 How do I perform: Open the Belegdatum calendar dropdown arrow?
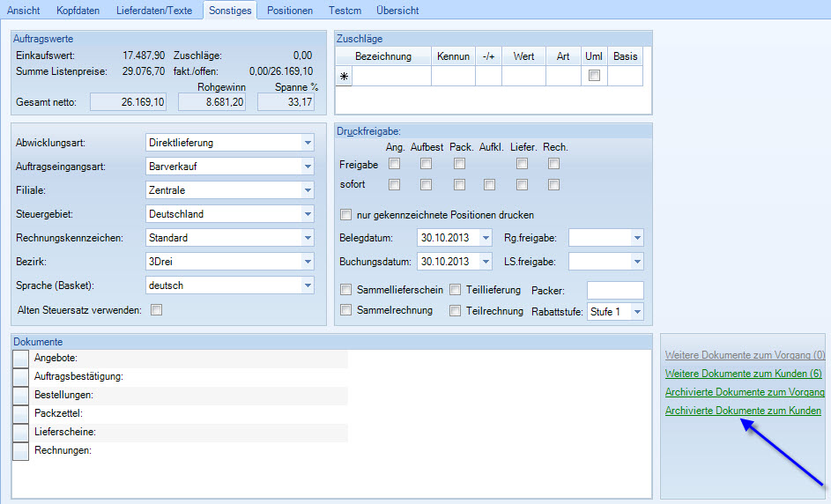486,238
